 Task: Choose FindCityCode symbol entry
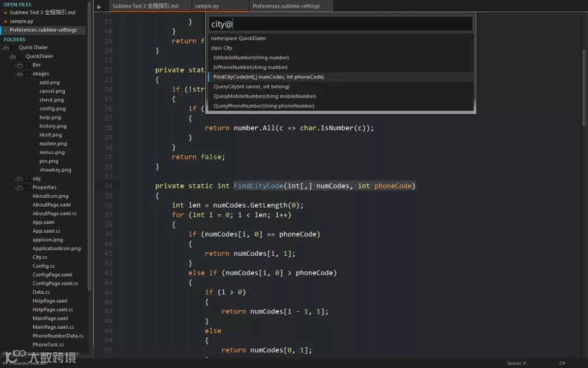point(340,77)
